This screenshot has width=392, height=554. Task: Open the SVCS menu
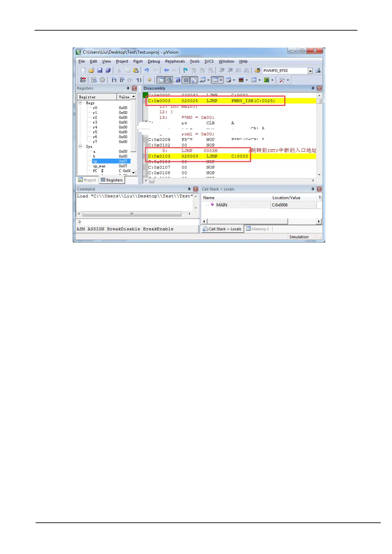pos(209,61)
